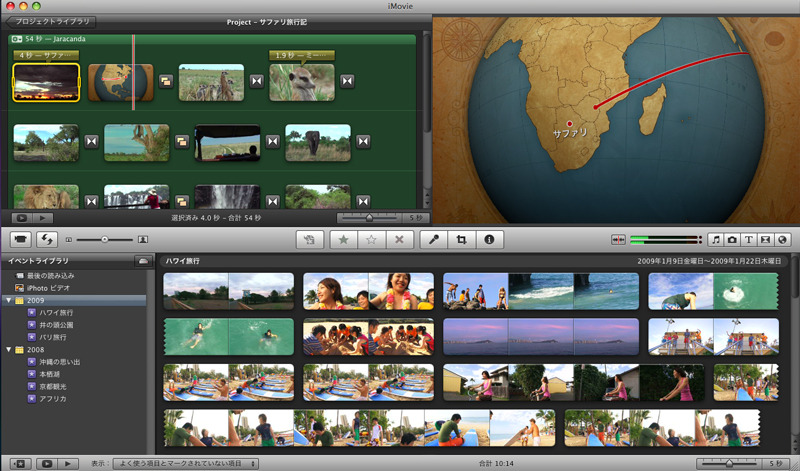Go back to プロジェクトライブラリ
800x471 pixels.
pos(51,22)
